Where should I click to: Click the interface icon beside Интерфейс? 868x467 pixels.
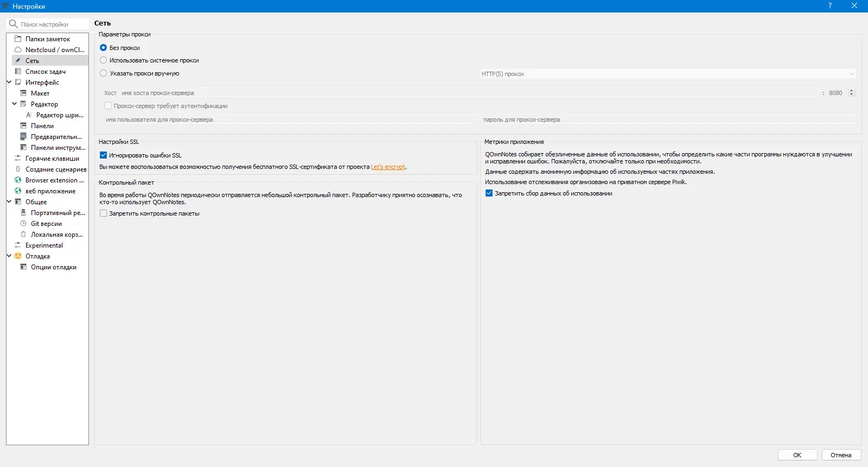[x=18, y=82]
